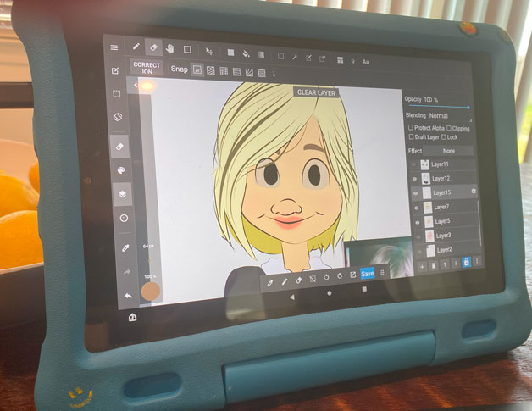Open the color palette panel

121,170
